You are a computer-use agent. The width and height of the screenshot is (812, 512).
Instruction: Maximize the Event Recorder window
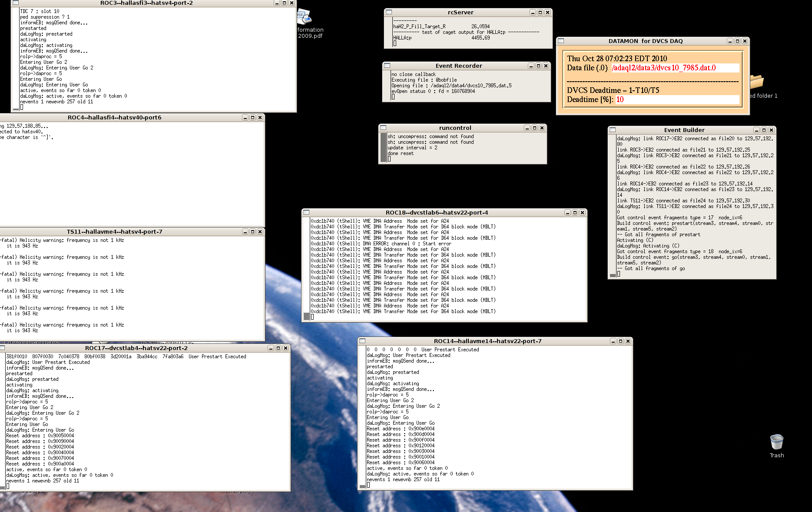[538, 66]
